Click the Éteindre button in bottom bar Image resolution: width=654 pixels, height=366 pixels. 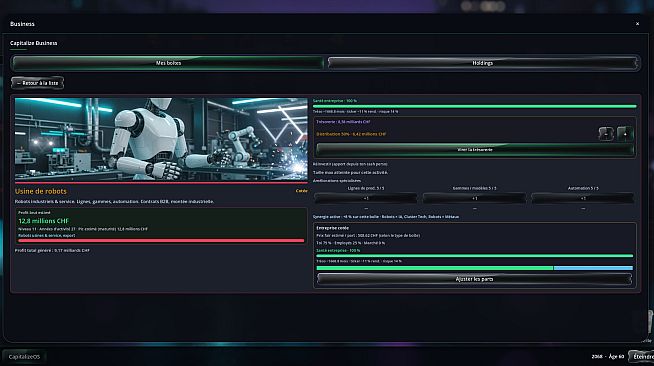[x=641, y=356]
